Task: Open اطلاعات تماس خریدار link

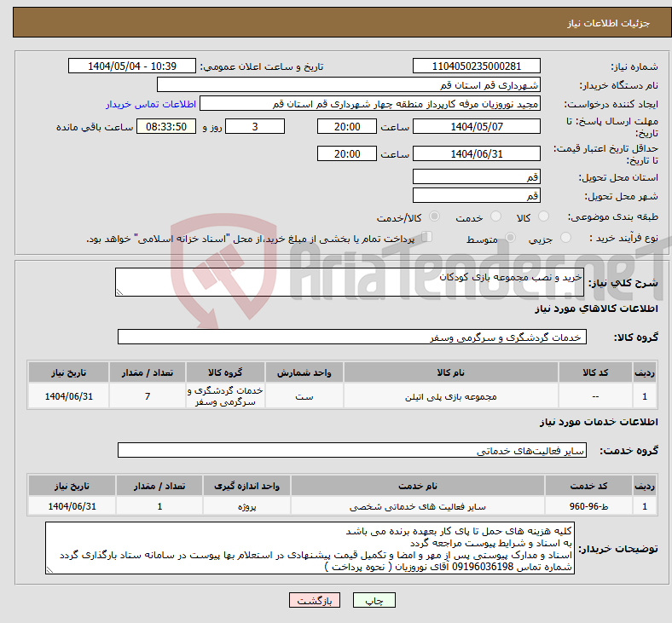Action: (x=151, y=104)
